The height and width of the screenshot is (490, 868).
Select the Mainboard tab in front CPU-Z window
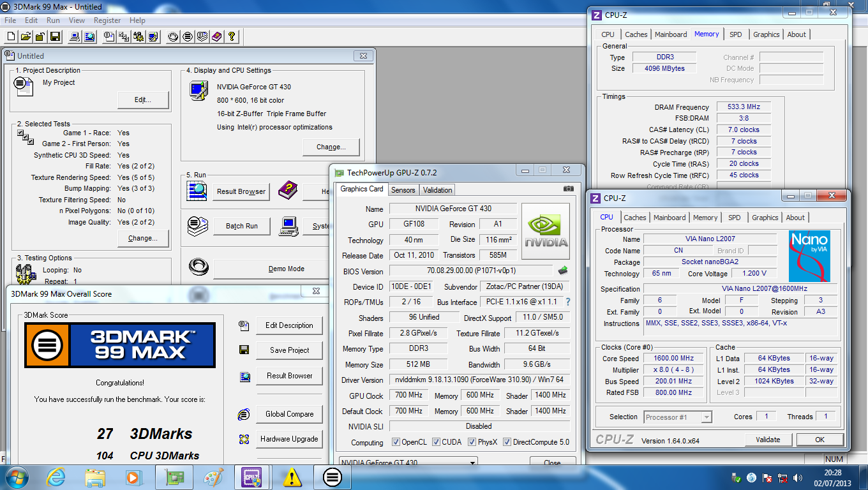pyautogui.click(x=670, y=218)
